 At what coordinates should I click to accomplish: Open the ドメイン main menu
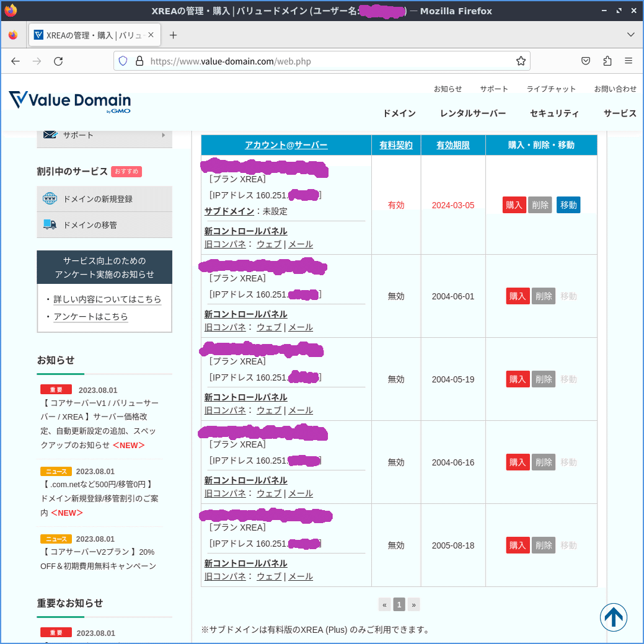(399, 113)
